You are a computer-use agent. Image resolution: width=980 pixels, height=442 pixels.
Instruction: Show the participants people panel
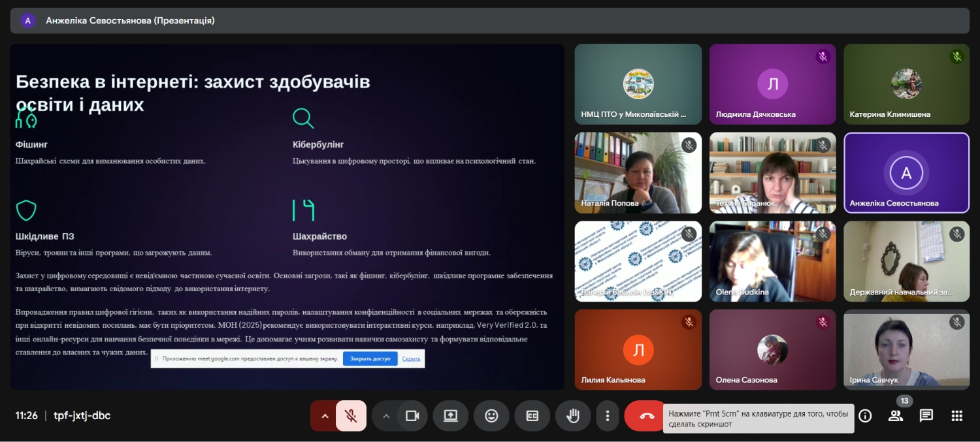(896, 416)
